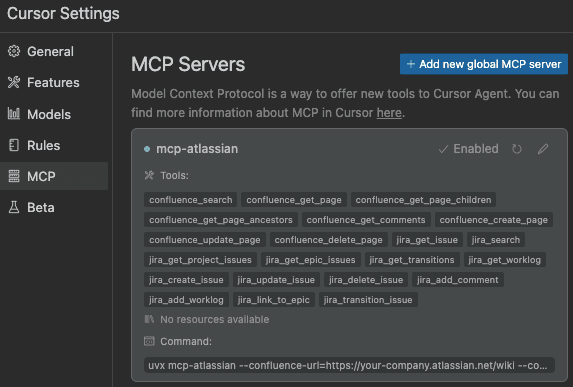Open the Beta settings section
573x387 pixels.
(x=54, y=207)
